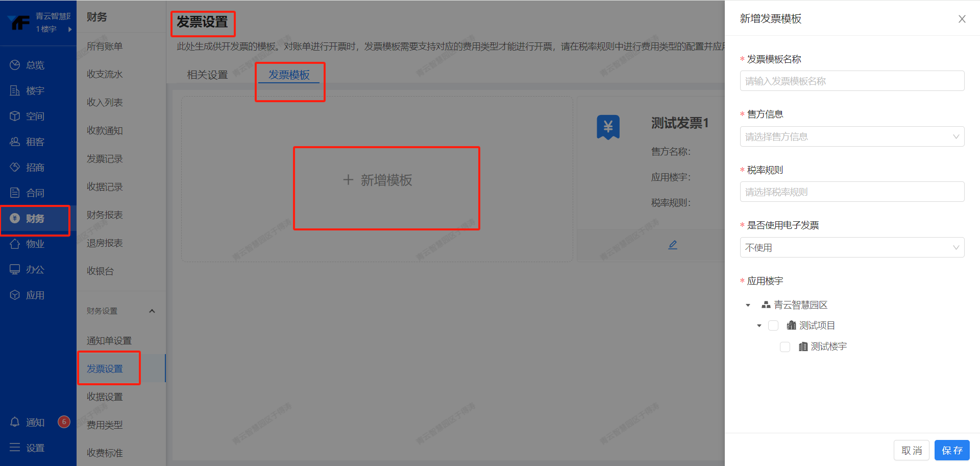
Task: Click the 取消 cancel button
Action: (x=912, y=450)
